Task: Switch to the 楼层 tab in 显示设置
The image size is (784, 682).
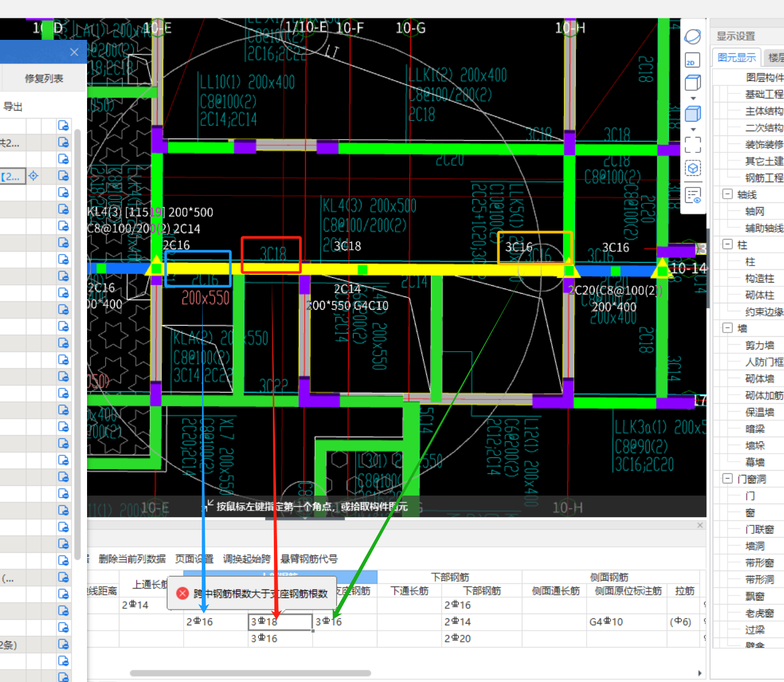Action: click(x=776, y=57)
